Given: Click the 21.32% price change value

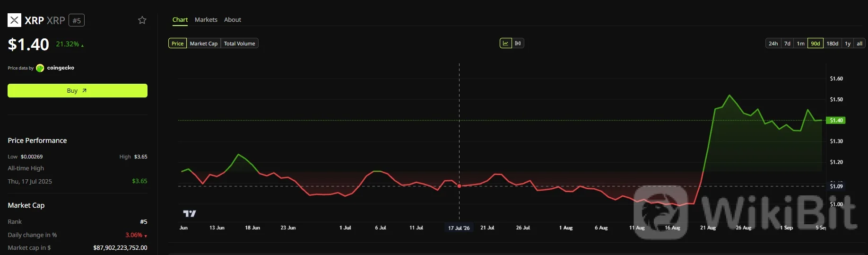Looking at the screenshot, I should [x=68, y=44].
